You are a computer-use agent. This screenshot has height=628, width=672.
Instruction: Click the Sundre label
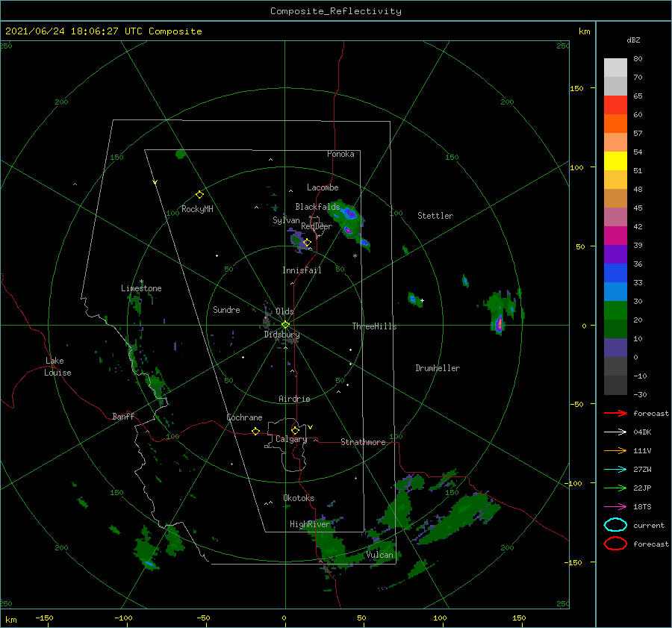click(226, 309)
